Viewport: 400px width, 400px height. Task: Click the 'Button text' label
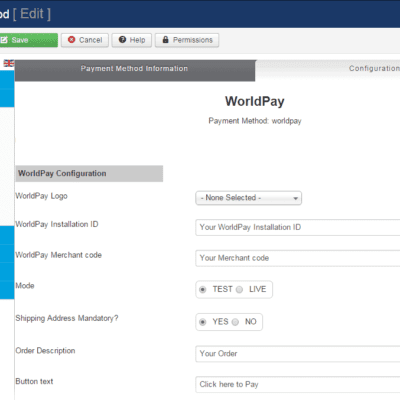[34, 381]
